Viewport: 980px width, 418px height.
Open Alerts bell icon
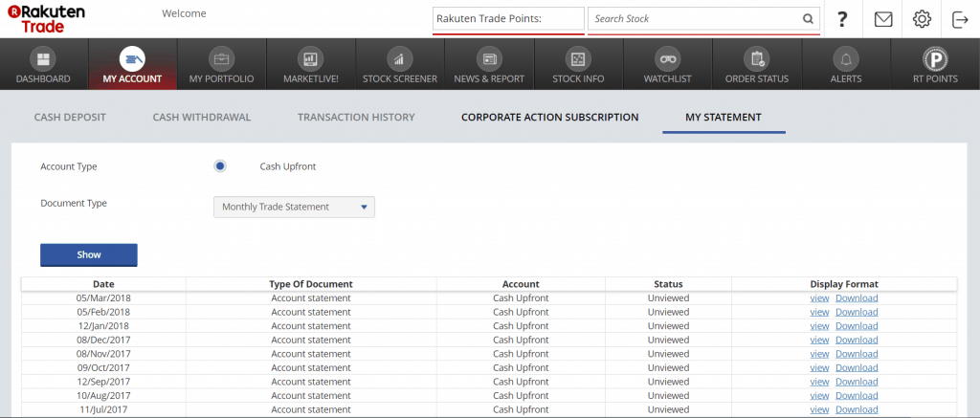[x=846, y=59]
